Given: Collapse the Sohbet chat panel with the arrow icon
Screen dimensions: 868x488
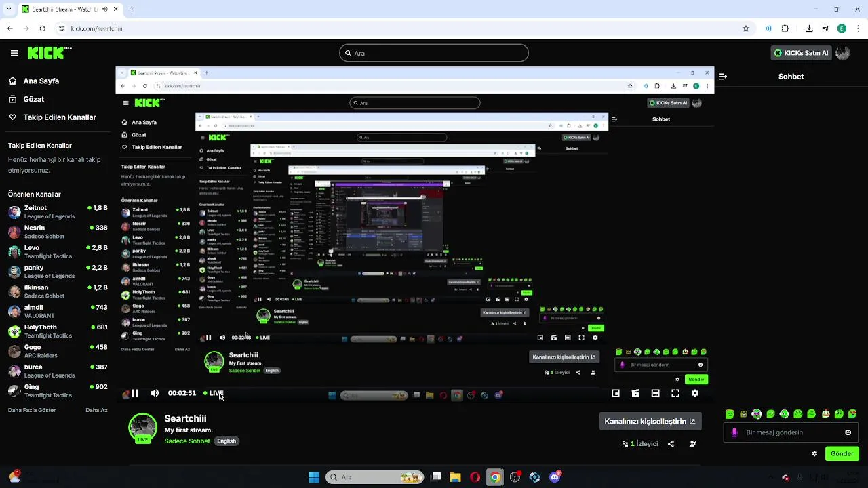Looking at the screenshot, I should point(723,77).
